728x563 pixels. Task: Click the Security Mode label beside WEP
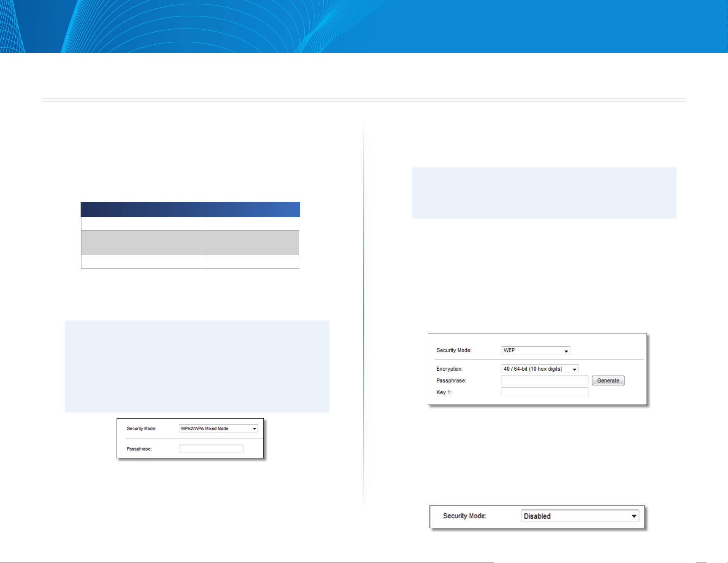454,350
